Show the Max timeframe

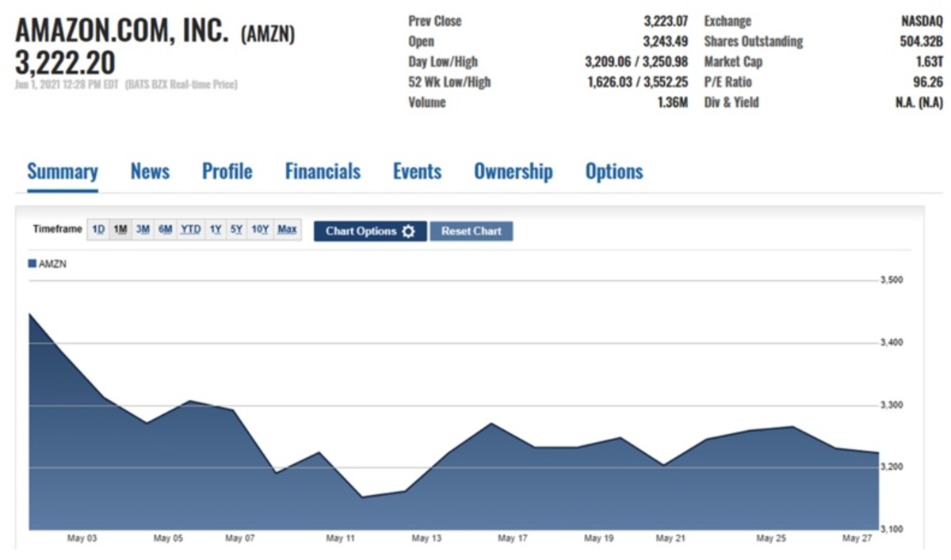coord(287,230)
